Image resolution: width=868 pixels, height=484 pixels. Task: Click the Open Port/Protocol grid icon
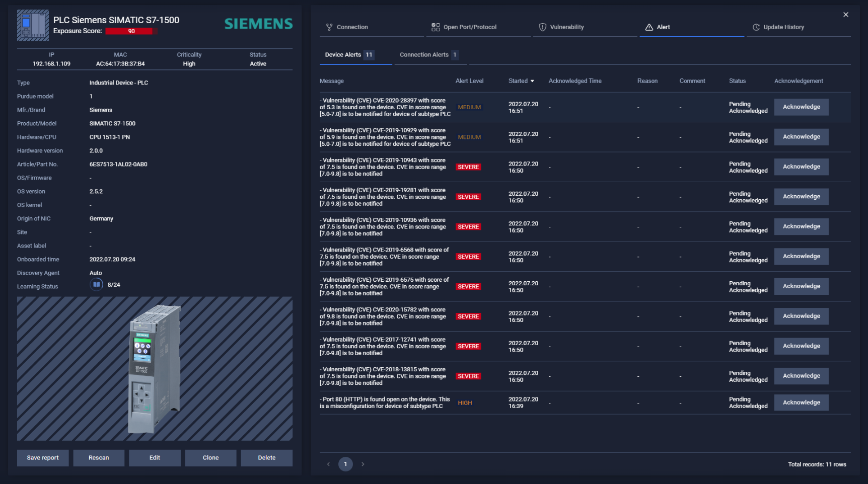click(436, 27)
